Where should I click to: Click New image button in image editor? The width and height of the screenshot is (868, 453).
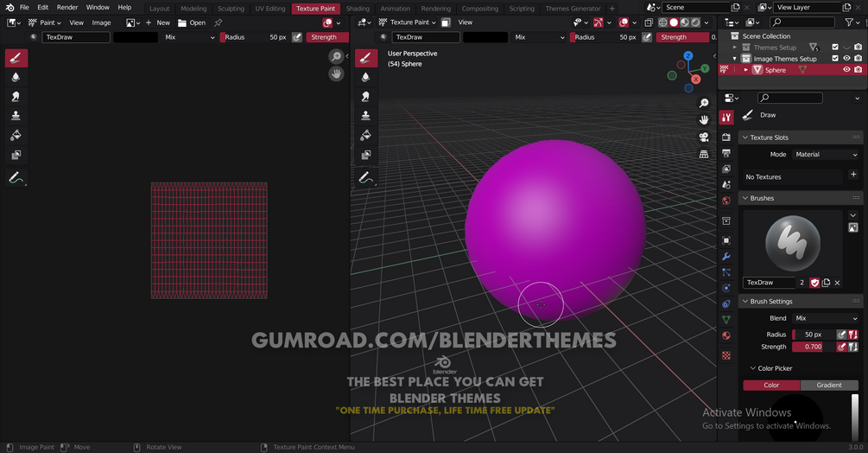(x=158, y=22)
